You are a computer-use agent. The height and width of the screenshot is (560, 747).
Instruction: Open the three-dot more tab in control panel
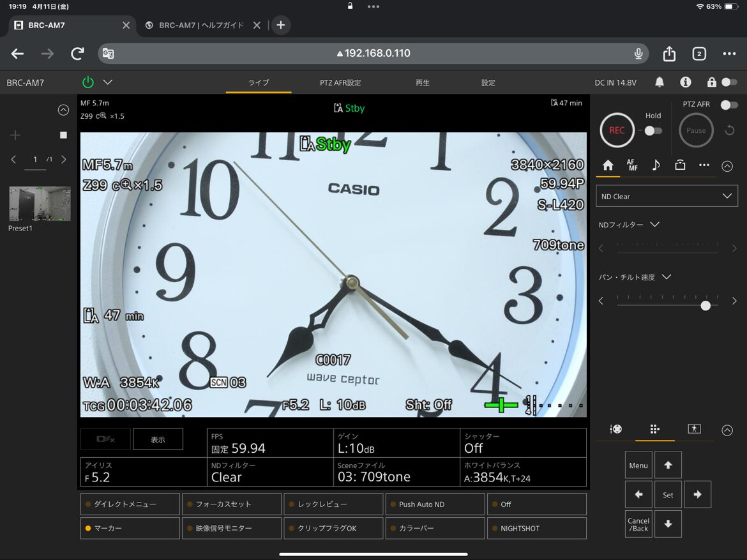704,165
